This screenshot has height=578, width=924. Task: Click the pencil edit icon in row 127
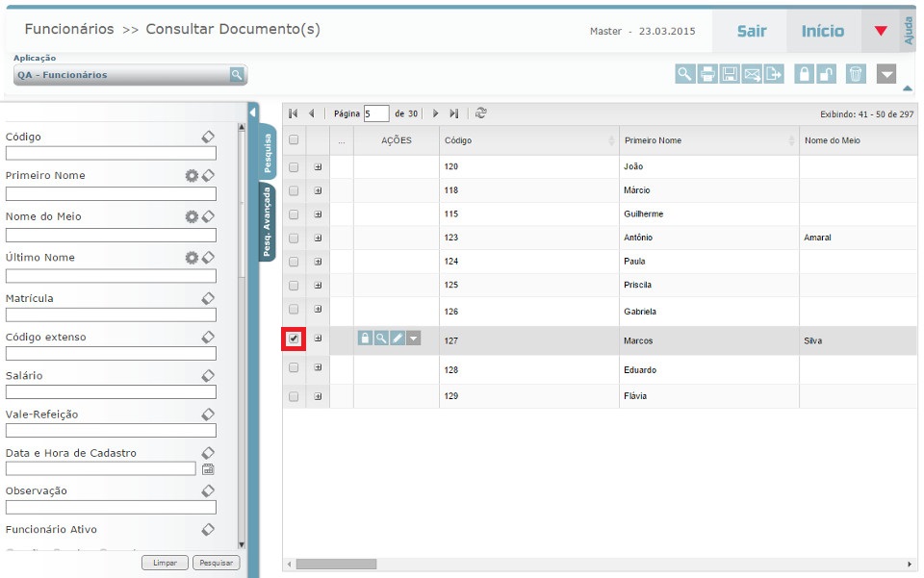397,339
